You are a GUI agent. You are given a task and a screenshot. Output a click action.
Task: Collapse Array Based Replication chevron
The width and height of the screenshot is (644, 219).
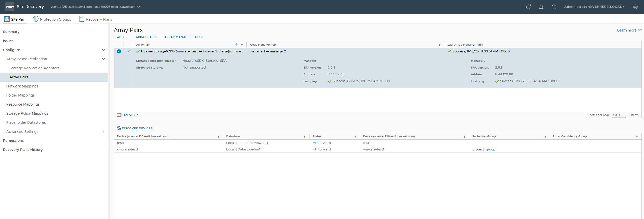click(103, 59)
